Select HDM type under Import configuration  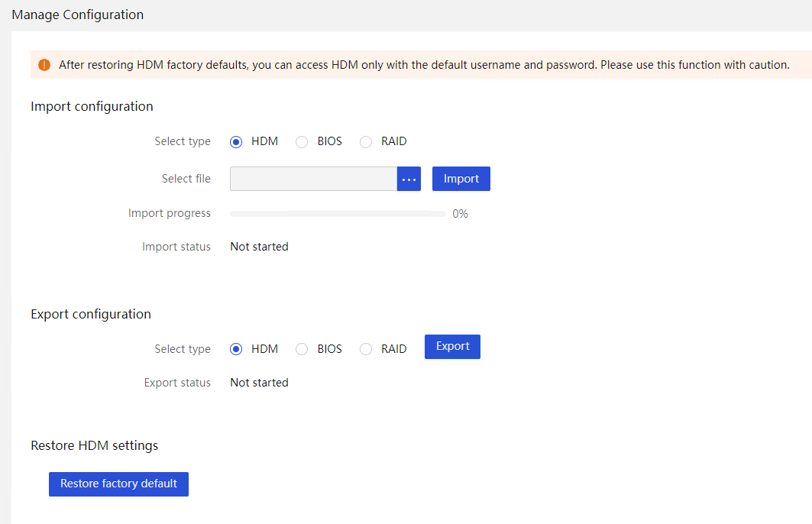[x=236, y=142]
